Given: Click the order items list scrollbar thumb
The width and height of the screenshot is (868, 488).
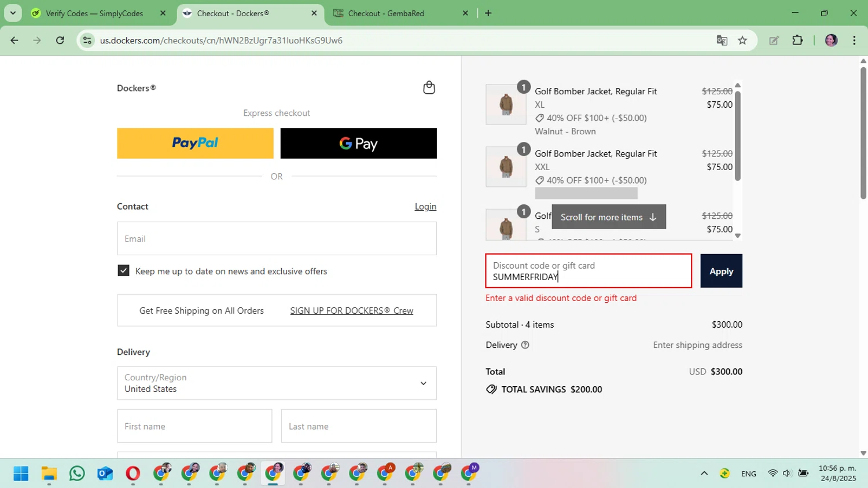Looking at the screenshot, I should pyautogui.click(x=737, y=135).
